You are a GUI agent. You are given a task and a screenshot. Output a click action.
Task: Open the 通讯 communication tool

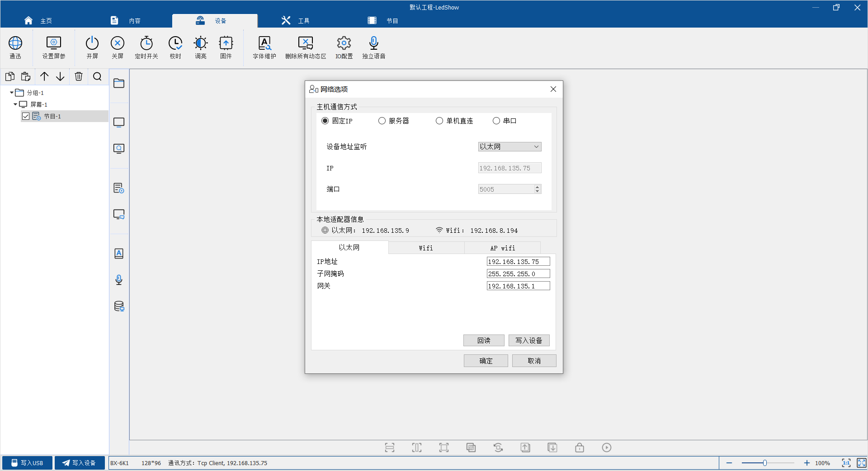[x=15, y=47]
